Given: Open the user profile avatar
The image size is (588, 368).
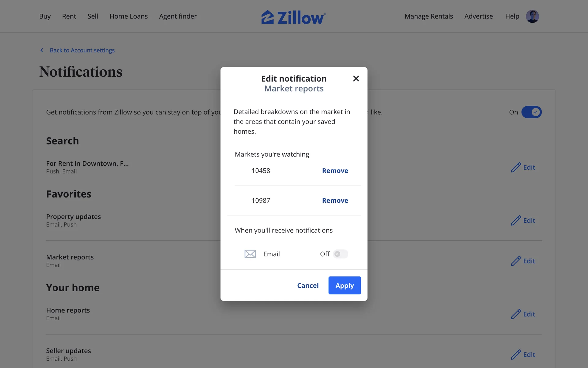Looking at the screenshot, I should tap(532, 16).
